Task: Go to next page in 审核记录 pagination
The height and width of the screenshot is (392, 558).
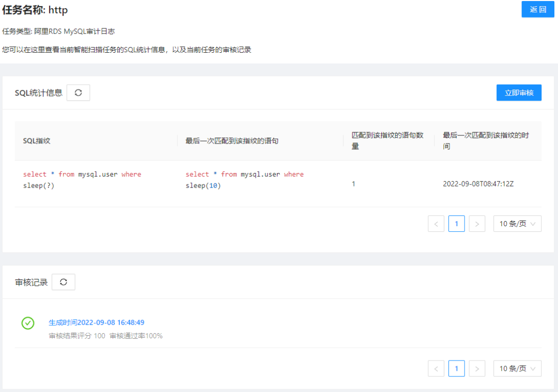Action: [x=477, y=369]
